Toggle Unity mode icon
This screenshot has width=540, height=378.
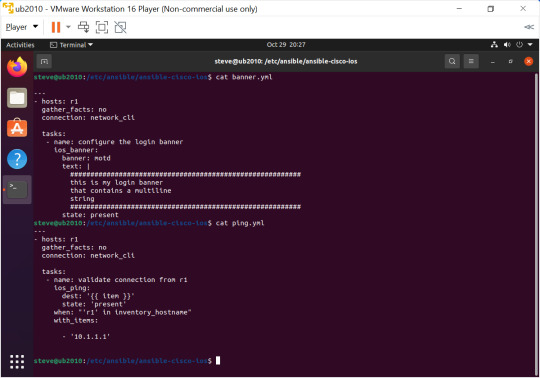[x=120, y=27]
